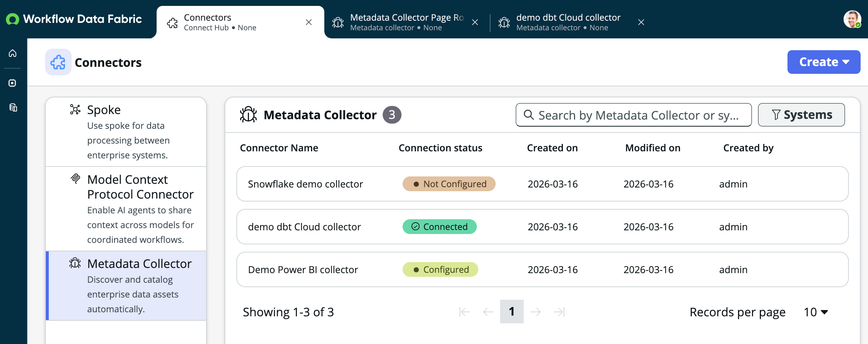Open the chip-shaped sidebar icon
Viewport: 868px width, 344px height.
(x=13, y=83)
